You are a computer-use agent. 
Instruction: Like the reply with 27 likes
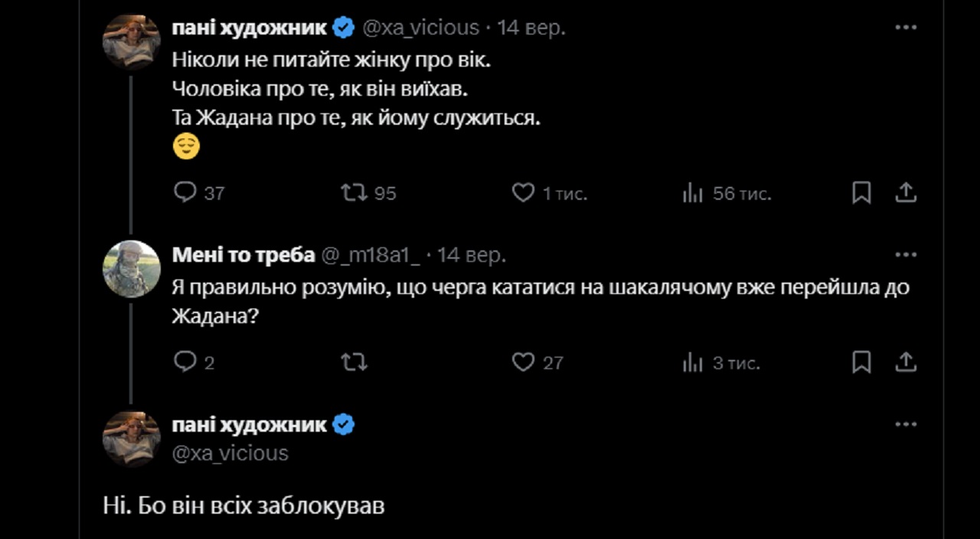(x=523, y=361)
